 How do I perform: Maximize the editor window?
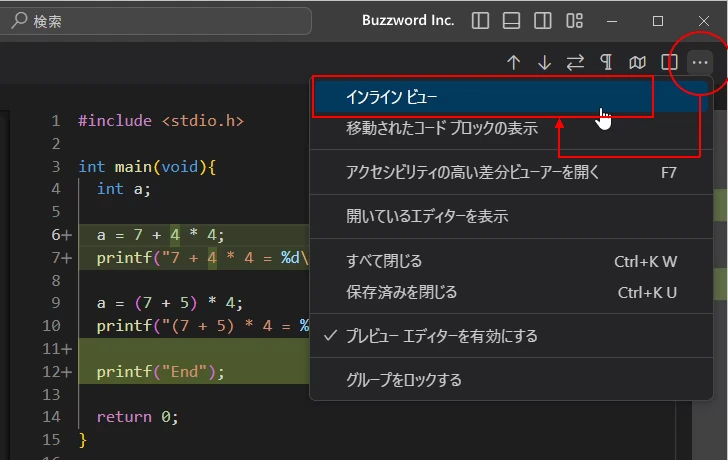(x=658, y=21)
